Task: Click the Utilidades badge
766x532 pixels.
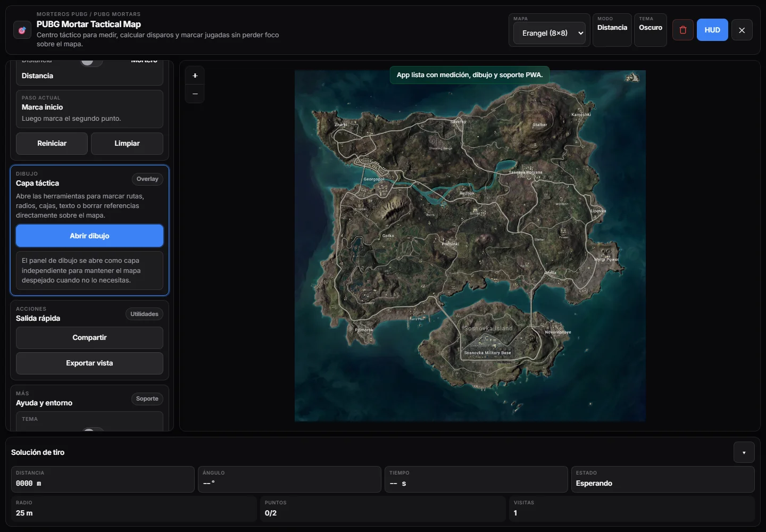Action: pos(144,314)
